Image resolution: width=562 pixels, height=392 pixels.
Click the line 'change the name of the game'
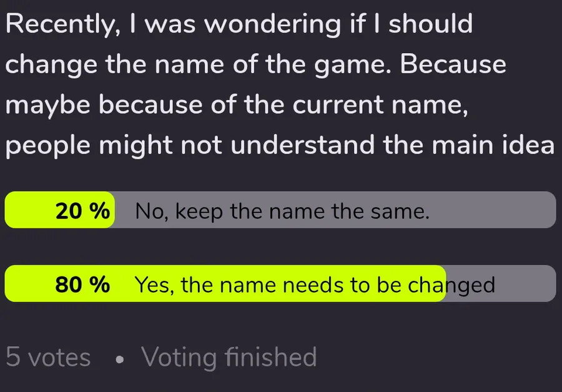255,65
